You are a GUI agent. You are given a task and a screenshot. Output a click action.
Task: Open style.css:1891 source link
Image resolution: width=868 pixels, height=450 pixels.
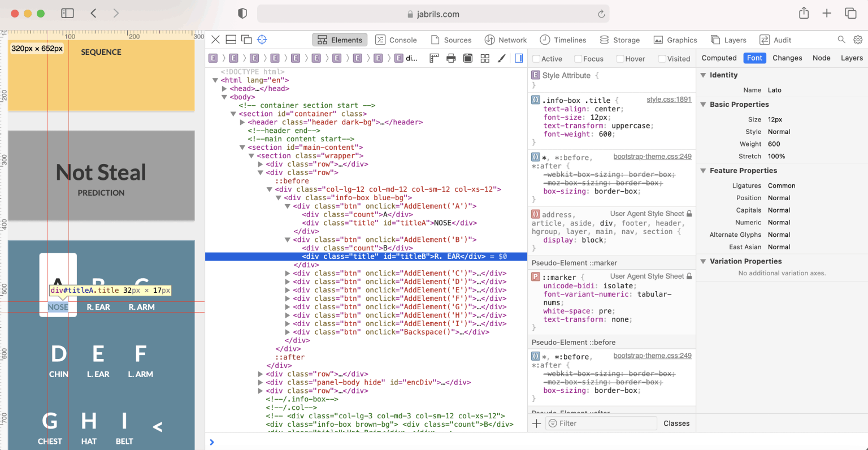(x=669, y=99)
